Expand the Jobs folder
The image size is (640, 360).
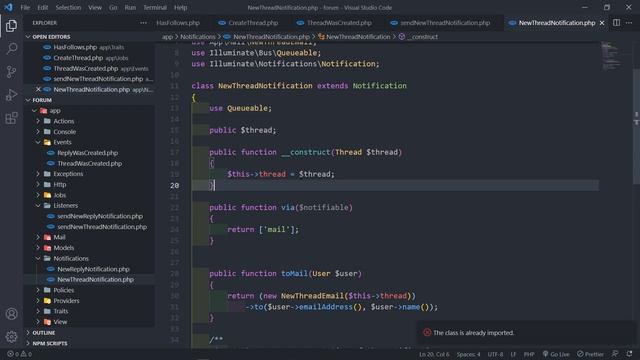tap(38, 195)
